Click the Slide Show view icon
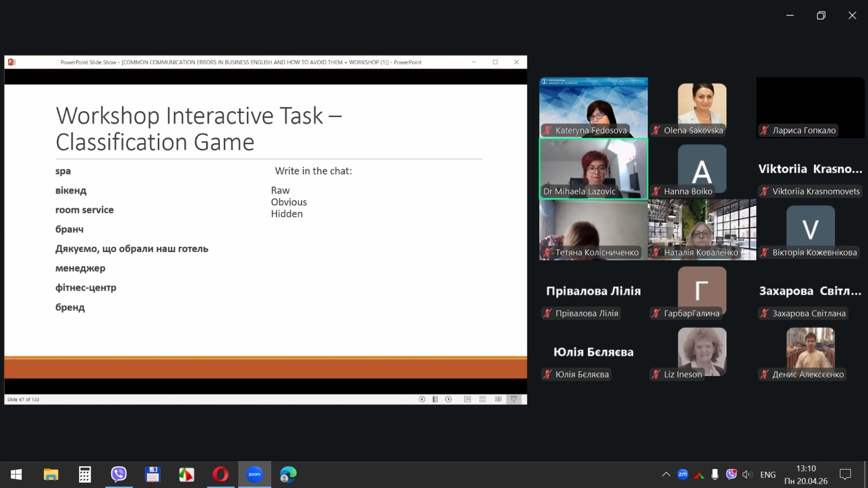The width and height of the screenshot is (868, 488). (514, 399)
